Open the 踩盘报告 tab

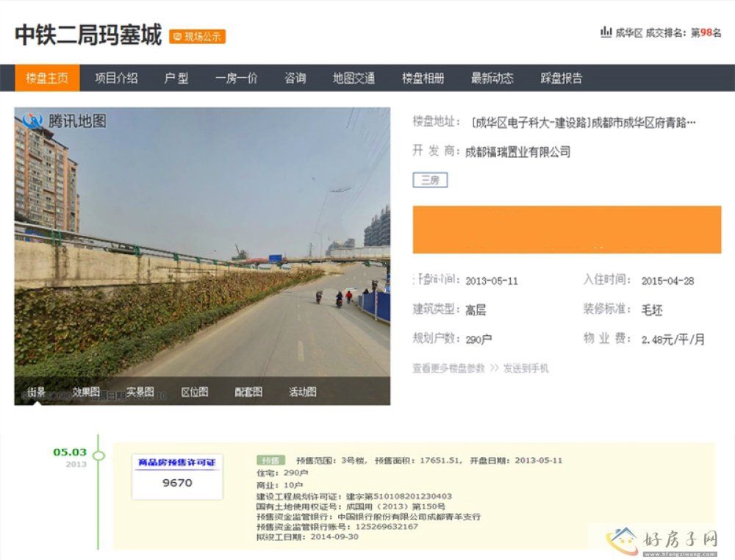[562, 79]
